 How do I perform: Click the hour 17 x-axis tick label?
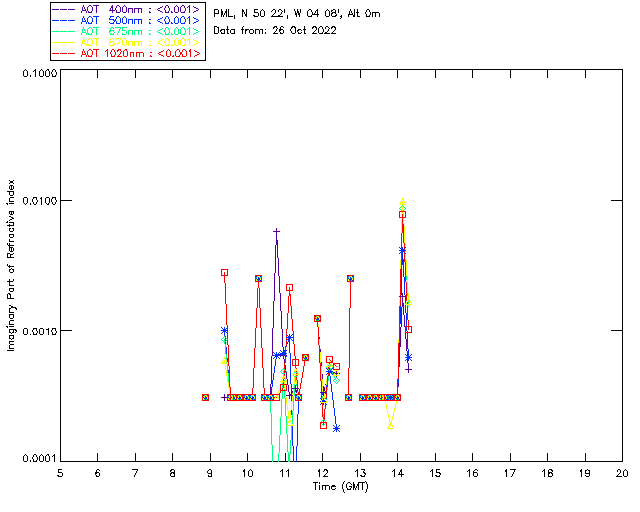coord(510,473)
